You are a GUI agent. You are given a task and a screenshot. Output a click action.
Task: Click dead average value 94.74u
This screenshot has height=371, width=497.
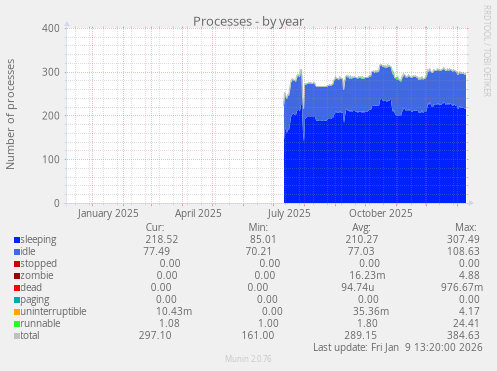point(358,287)
